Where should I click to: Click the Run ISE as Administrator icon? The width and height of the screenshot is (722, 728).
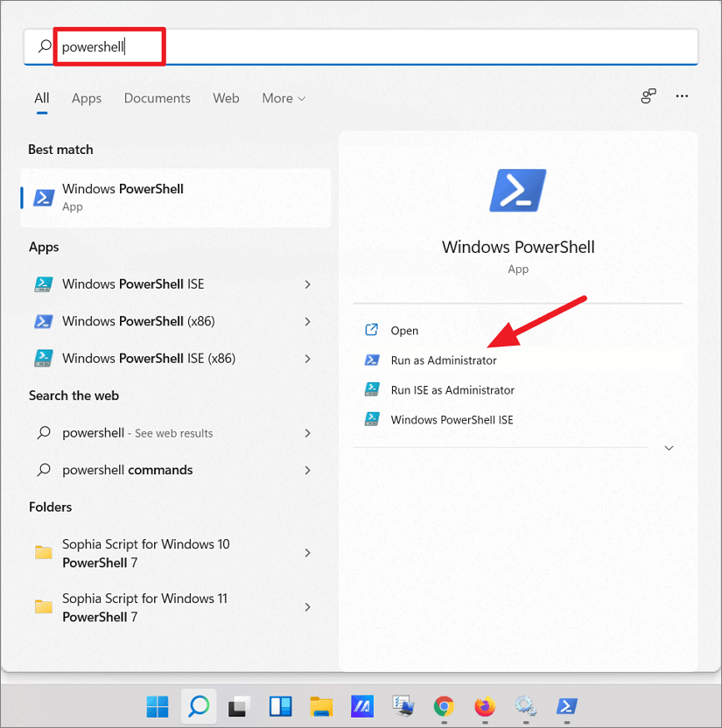(x=372, y=389)
